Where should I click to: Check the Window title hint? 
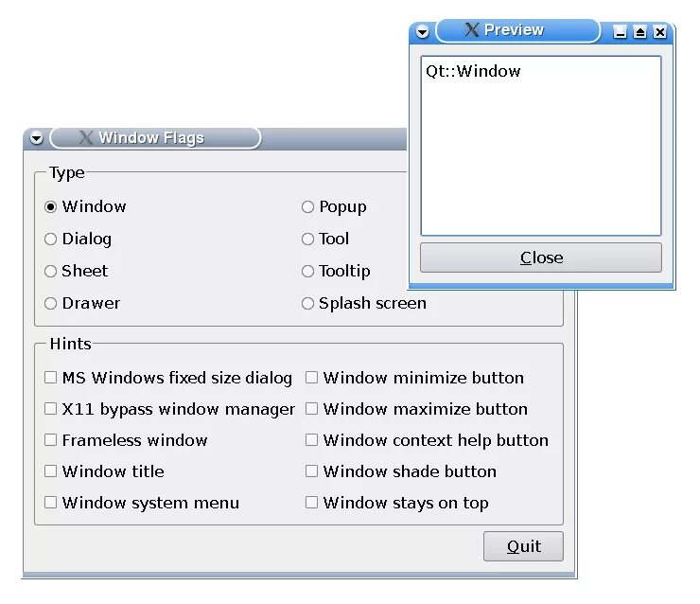tap(50, 471)
